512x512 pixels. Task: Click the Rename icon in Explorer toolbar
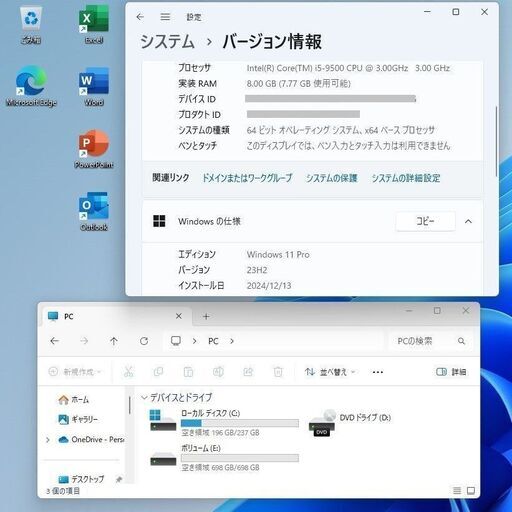click(x=218, y=372)
